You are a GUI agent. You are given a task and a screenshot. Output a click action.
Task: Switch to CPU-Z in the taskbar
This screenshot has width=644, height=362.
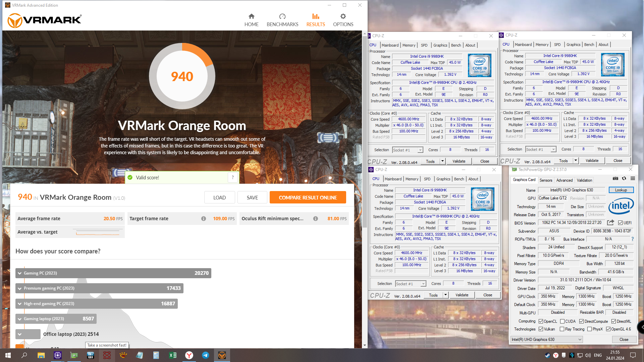point(58,355)
